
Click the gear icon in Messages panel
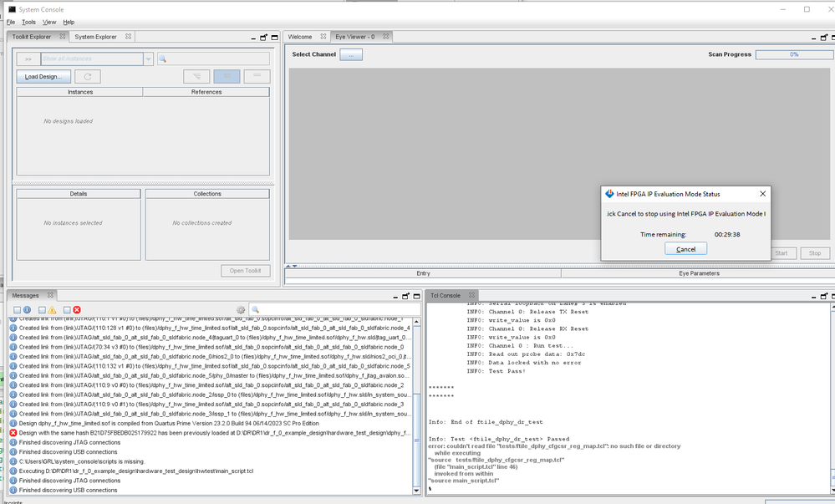(x=241, y=310)
